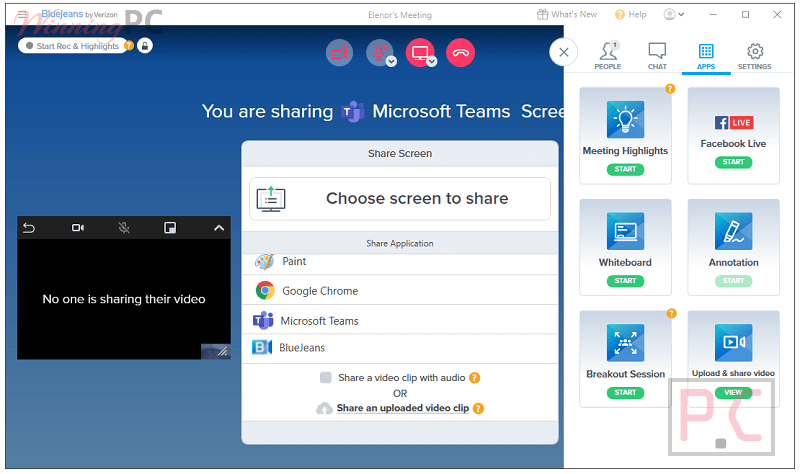Toggle the camera video button
Viewport: 800px width, 474px height.
[x=339, y=53]
